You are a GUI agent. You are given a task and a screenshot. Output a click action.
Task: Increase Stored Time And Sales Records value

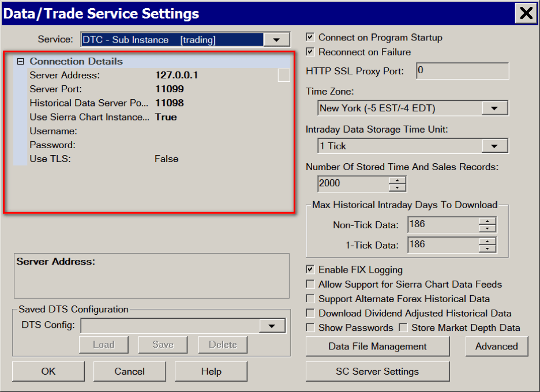pyautogui.click(x=397, y=180)
